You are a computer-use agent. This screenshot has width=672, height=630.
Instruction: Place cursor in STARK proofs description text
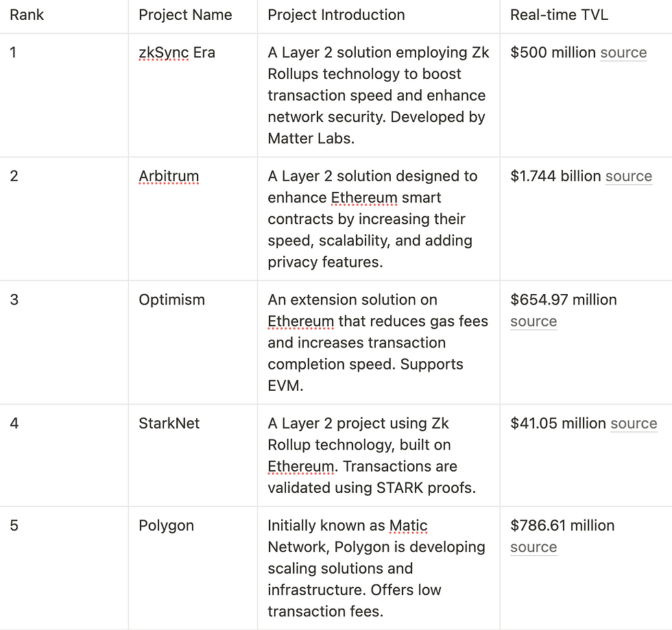[x=426, y=488]
